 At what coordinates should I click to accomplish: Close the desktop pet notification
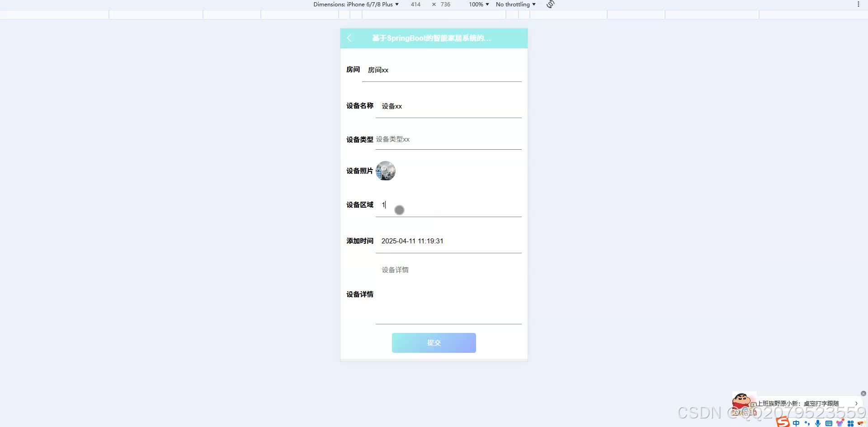click(863, 394)
